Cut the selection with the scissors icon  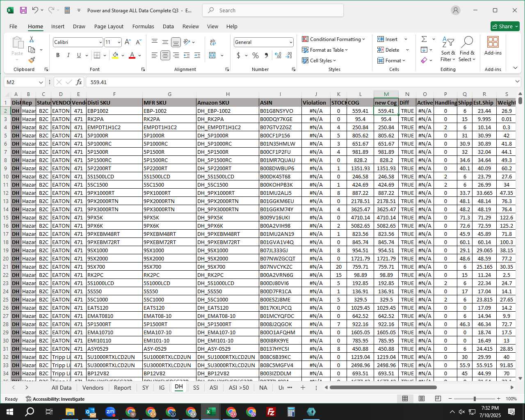click(x=32, y=39)
